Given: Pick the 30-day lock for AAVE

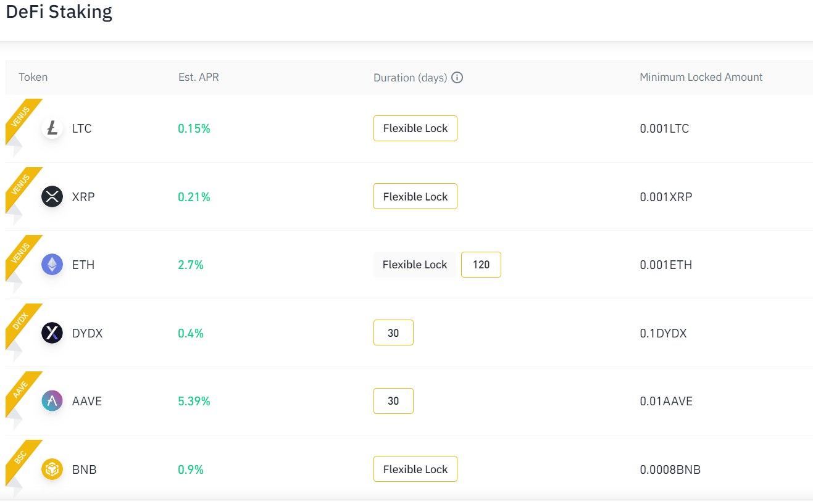Looking at the screenshot, I should pos(393,401).
